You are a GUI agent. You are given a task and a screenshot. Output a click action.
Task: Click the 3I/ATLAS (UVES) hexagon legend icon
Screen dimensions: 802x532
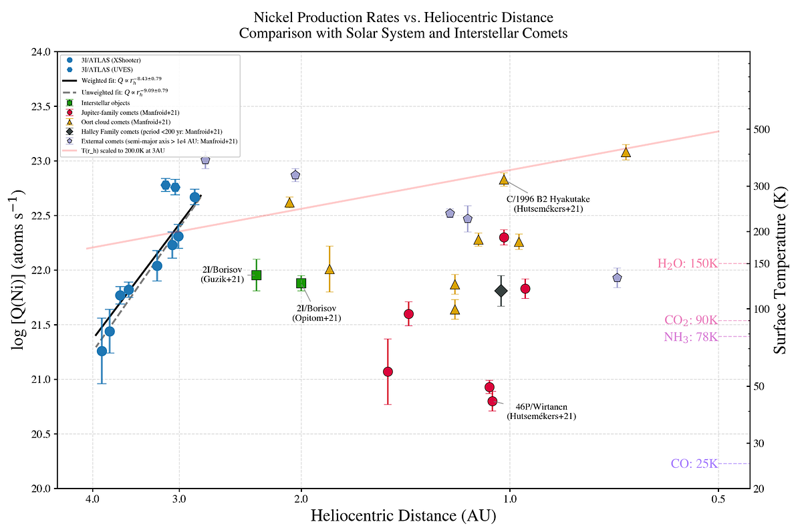tap(70, 69)
